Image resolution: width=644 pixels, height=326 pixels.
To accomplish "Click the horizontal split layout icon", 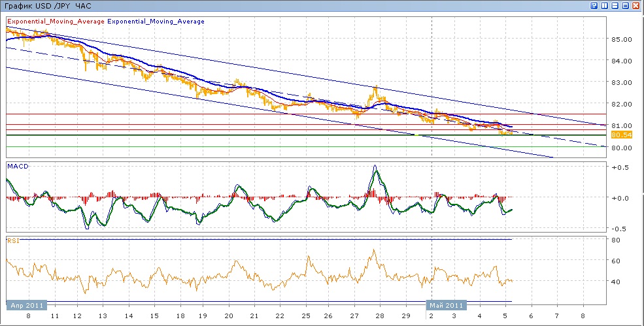I will 615,5.
